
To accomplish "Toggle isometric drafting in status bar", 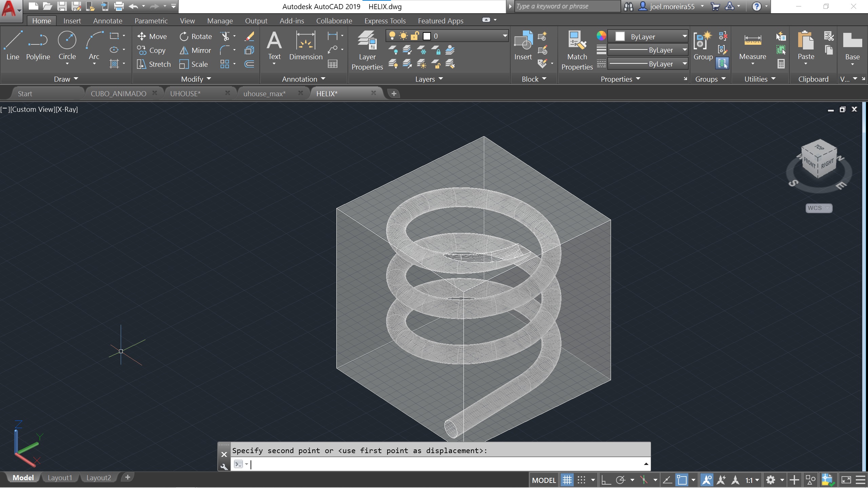I will point(644,480).
